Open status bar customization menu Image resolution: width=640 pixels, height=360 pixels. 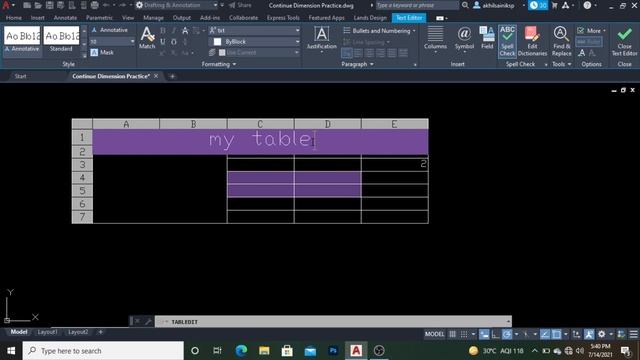tap(633, 334)
